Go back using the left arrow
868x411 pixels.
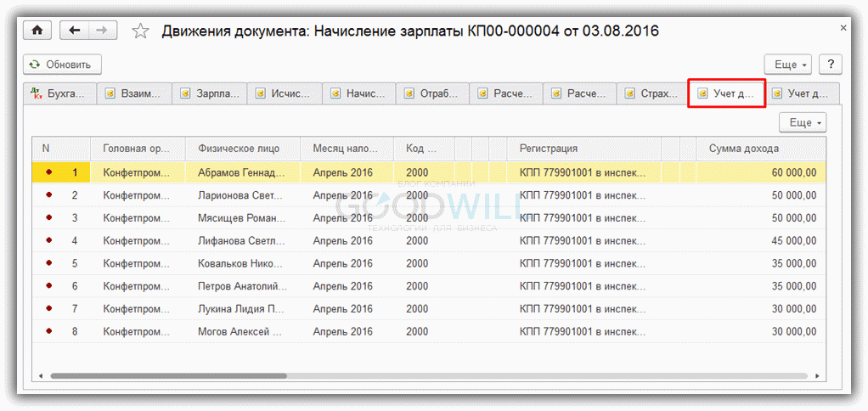click(x=75, y=31)
